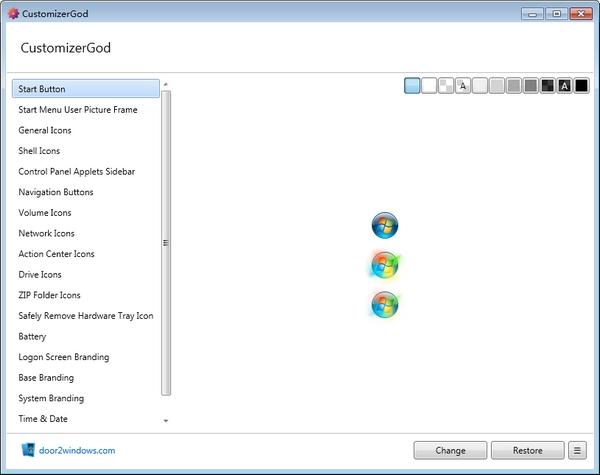The image size is (600, 475).
Task: Select ZIP Folder Icons entry
Action: click(x=86, y=295)
